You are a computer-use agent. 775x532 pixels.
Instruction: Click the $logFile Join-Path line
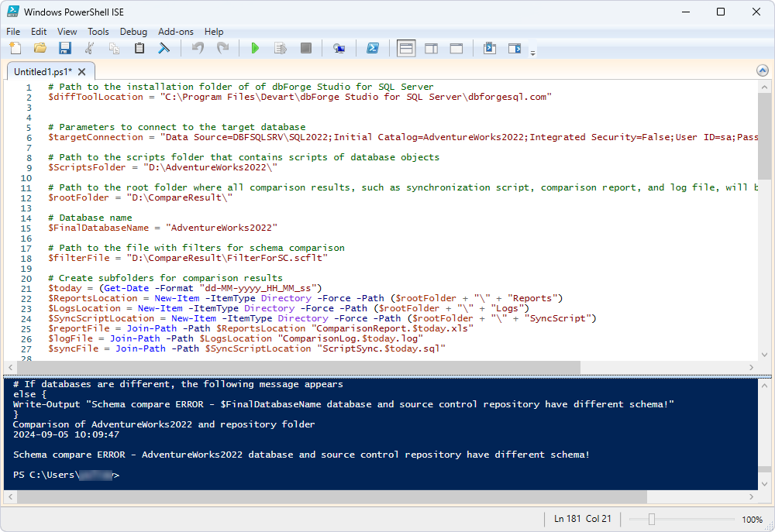point(236,339)
